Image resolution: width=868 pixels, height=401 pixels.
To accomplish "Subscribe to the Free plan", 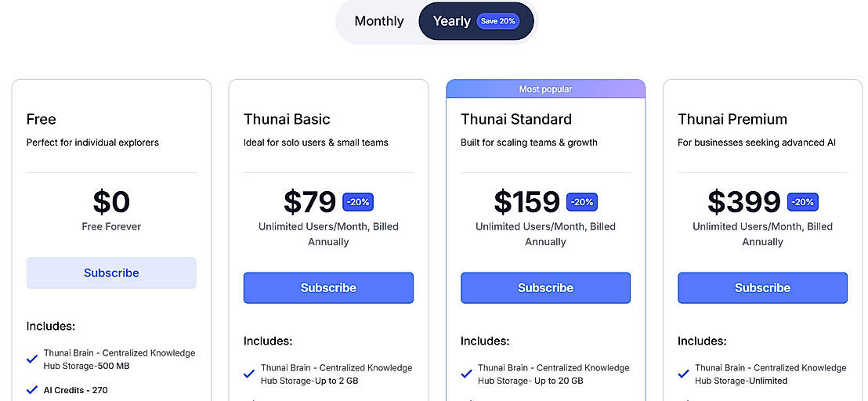I will (111, 273).
